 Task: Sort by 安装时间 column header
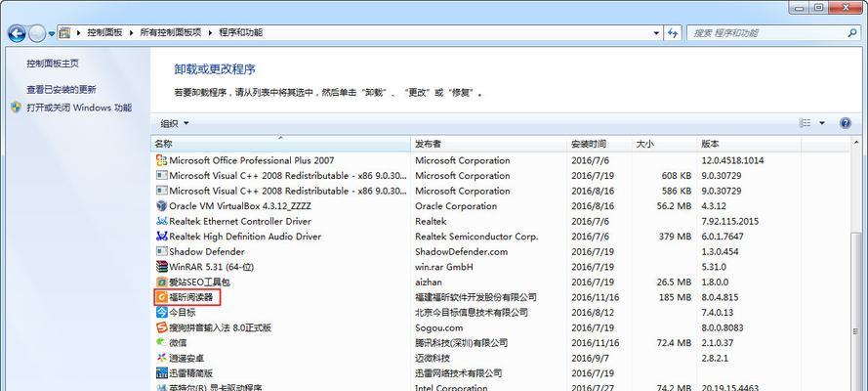point(600,144)
